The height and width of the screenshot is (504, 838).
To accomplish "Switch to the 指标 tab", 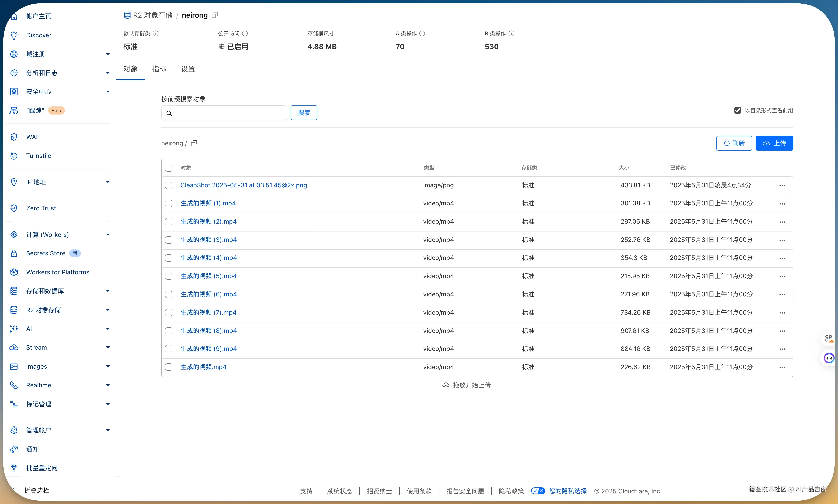I will tap(159, 69).
